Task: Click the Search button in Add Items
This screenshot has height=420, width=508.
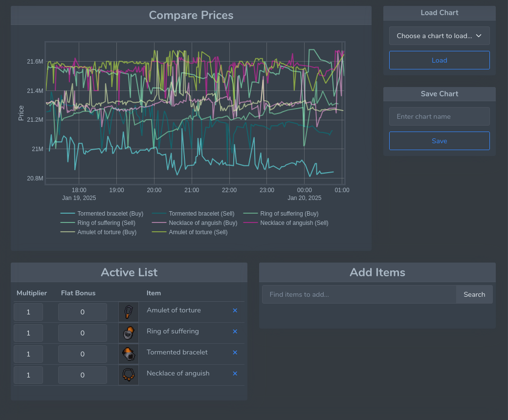Action: coord(474,294)
